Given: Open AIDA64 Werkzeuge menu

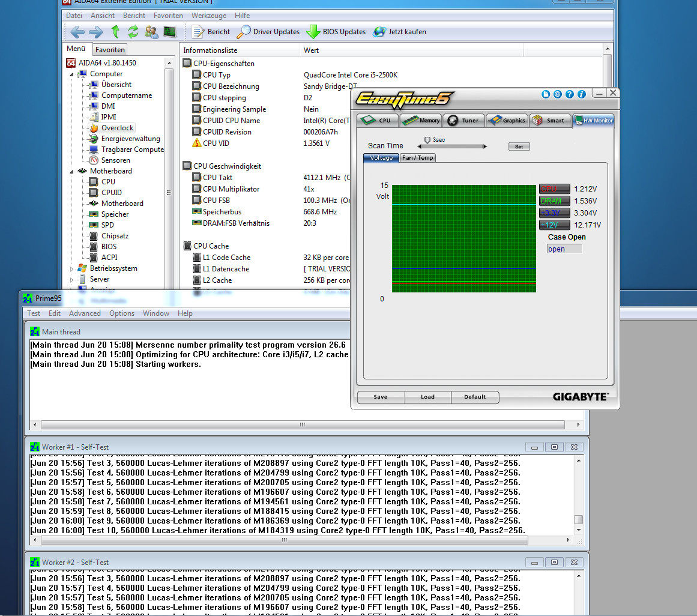Looking at the screenshot, I should point(208,16).
